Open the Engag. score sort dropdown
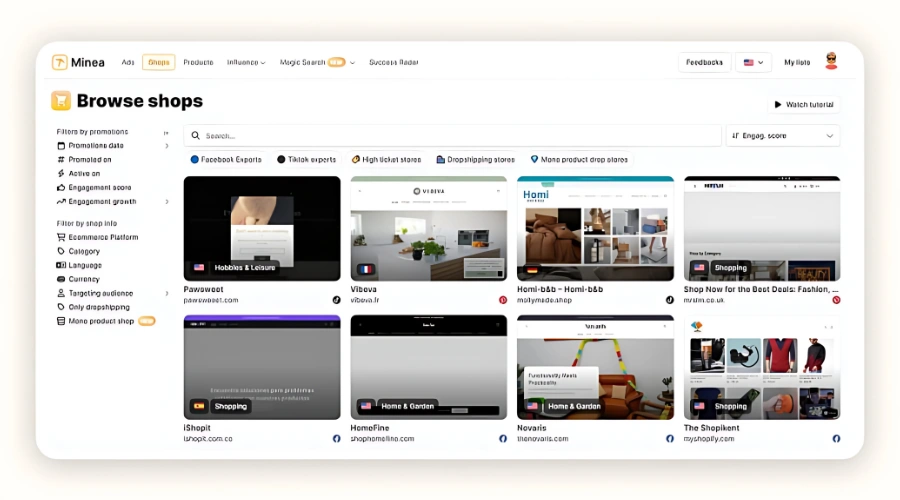The image size is (900, 500). point(782,135)
